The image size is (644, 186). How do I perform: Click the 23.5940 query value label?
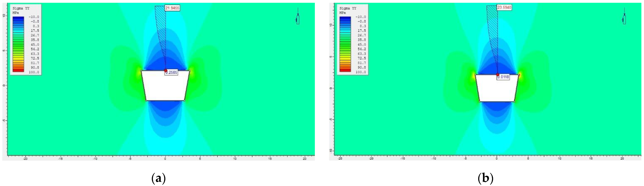pos(504,8)
